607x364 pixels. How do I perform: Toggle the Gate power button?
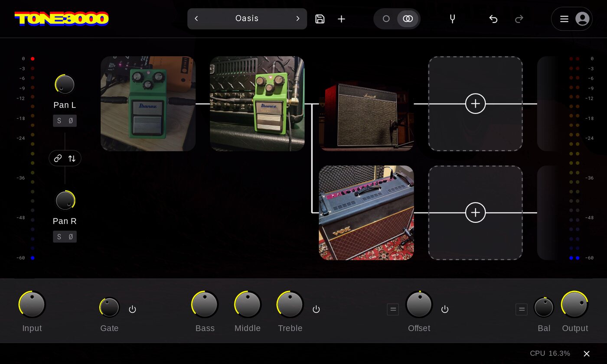click(x=133, y=309)
